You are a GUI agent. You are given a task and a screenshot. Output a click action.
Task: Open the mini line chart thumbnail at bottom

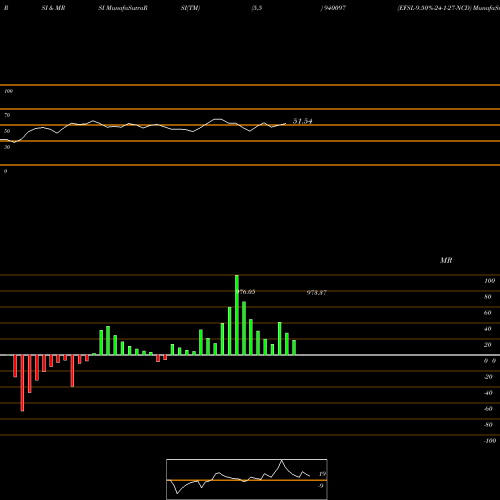[x=247, y=479]
